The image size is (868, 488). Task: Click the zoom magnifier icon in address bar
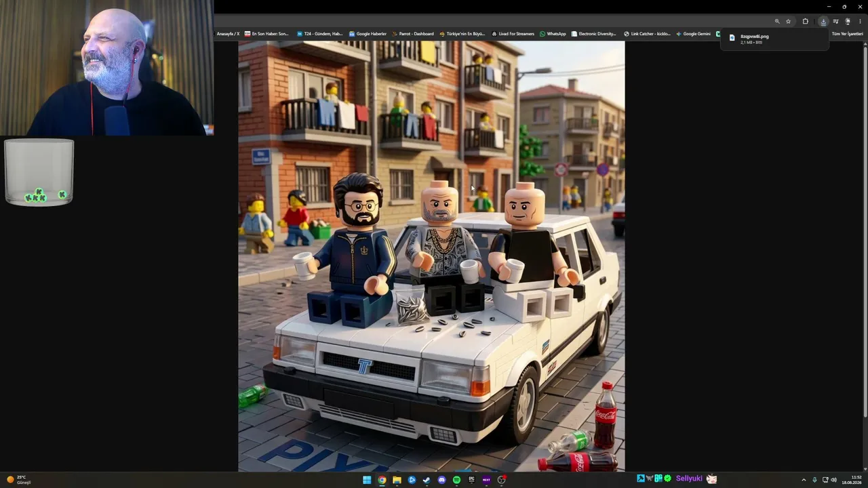pos(777,21)
